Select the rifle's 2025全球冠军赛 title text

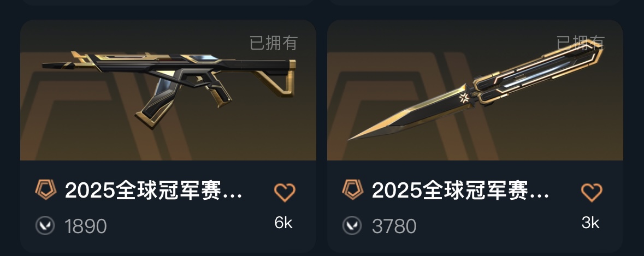153,190
